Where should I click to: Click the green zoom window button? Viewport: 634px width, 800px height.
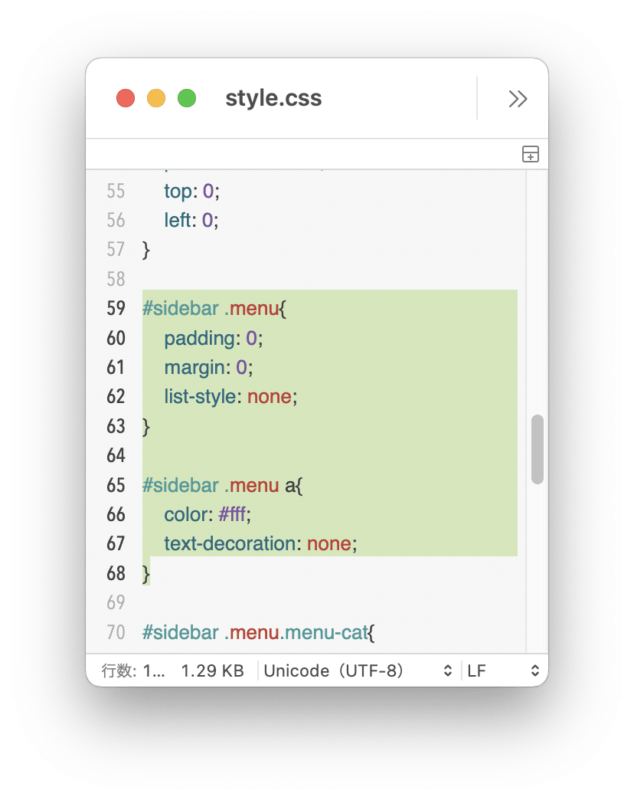(187, 98)
